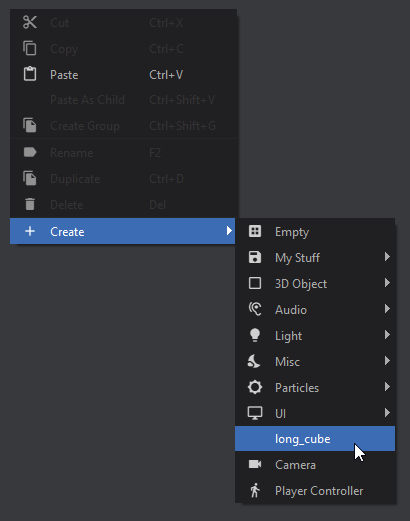The height and width of the screenshot is (521, 410).
Task: Click the video camera icon for Camera
Action: coord(255,464)
